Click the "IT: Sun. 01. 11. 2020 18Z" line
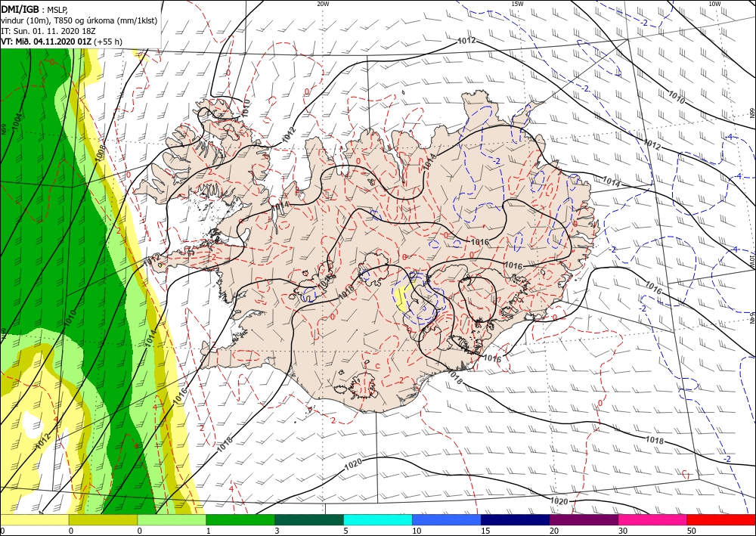Screen dimensions: 756x536 point(48,31)
